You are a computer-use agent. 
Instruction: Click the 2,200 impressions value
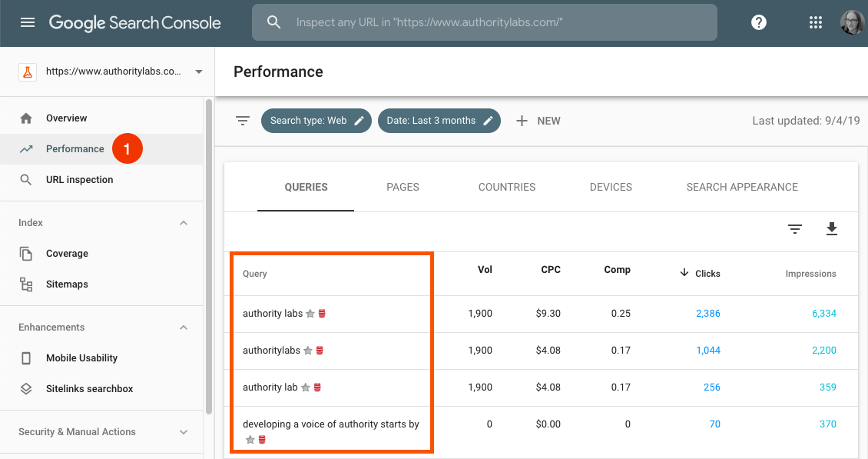824,351
